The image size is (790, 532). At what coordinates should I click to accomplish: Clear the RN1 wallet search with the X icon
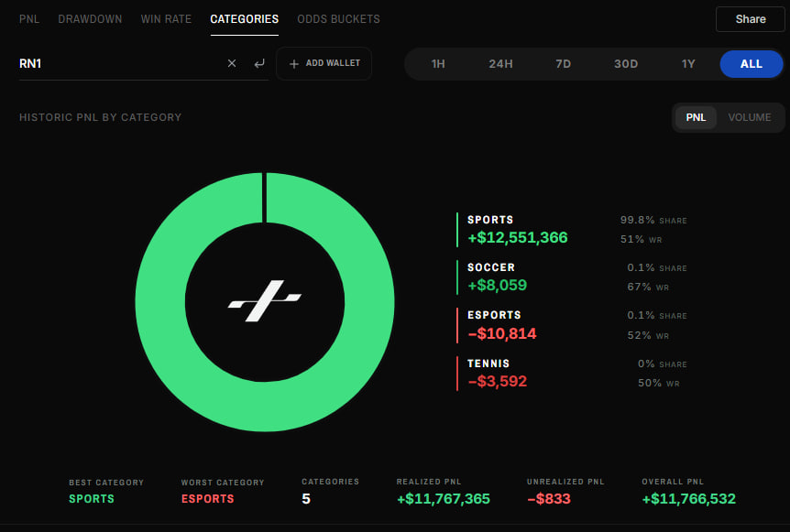(x=232, y=63)
